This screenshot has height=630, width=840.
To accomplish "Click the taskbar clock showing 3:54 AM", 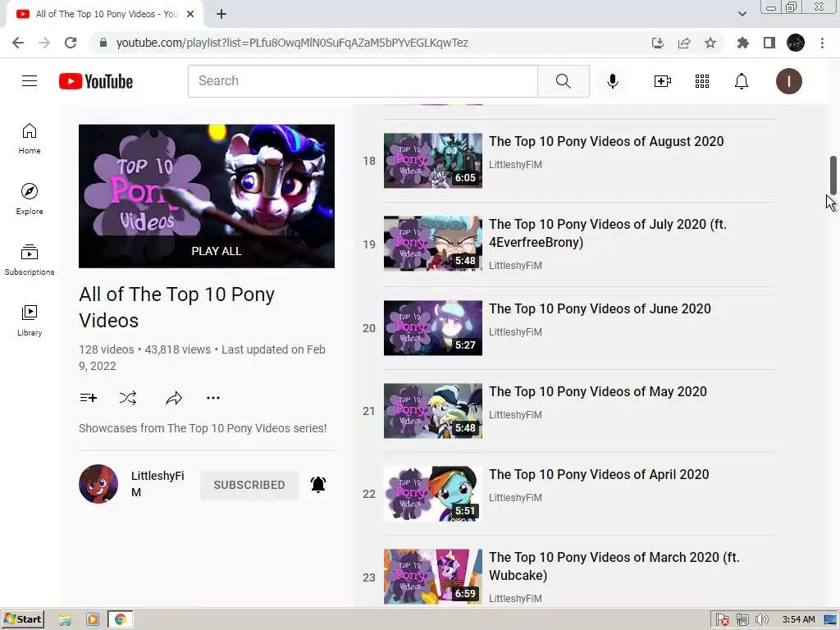I will [x=798, y=620].
